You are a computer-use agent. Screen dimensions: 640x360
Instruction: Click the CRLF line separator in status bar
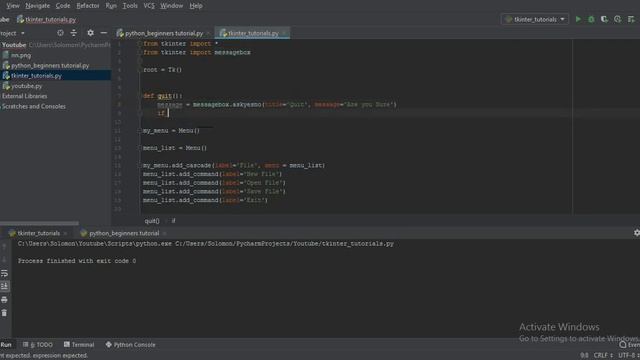coord(603,356)
